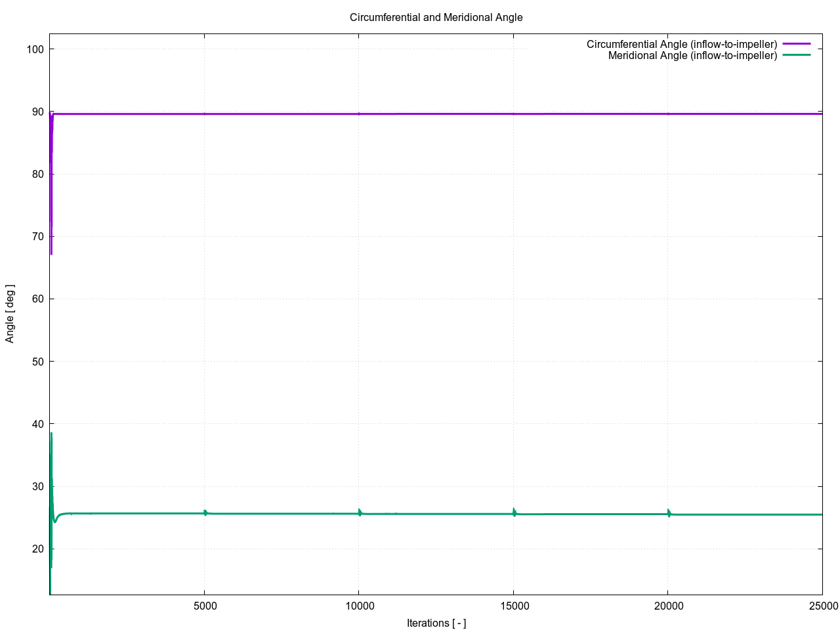Image resolution: width=840 pixels, height=630 pixels.
Task: Select the Meridional Angle legend label
Action: point(692,56)
